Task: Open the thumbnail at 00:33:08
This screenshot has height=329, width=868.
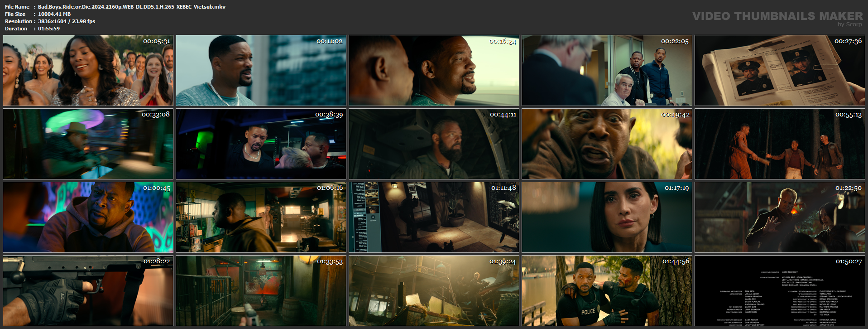Action: [x=88, y=144]
